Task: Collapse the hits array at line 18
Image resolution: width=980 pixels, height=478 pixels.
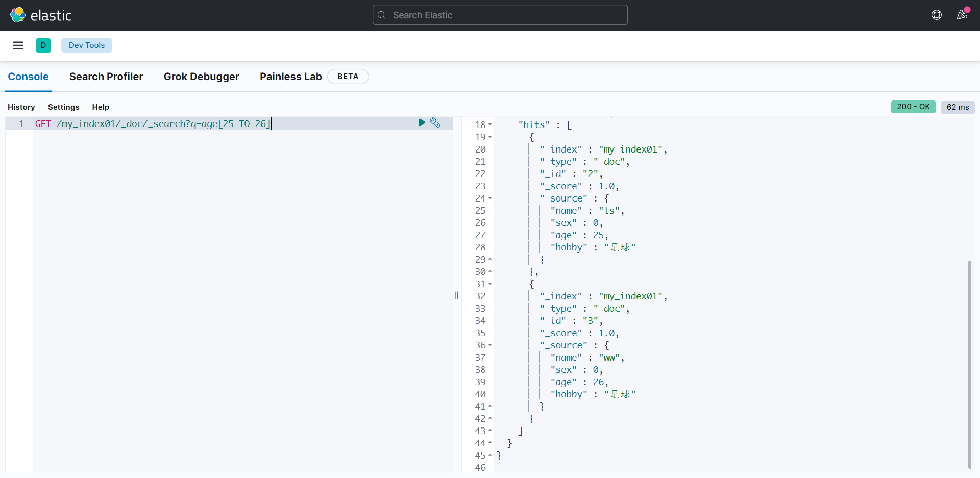Action: pyautogui.click(x=490, y=125)
